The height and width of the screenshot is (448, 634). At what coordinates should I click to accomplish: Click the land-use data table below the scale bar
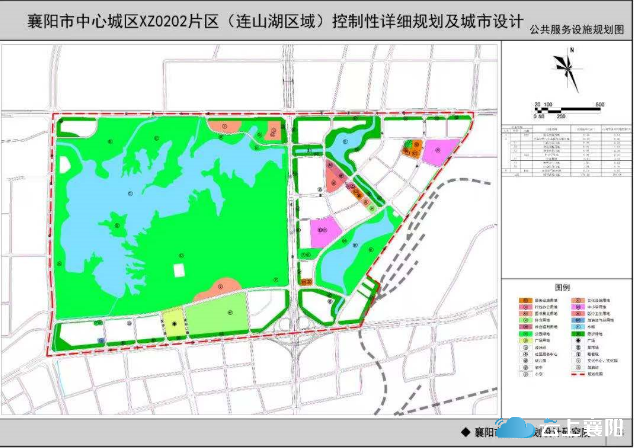tap(566, 150)
